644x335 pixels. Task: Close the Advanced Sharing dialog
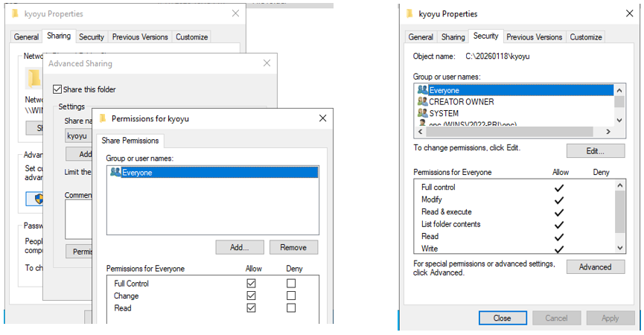point(267,64)
